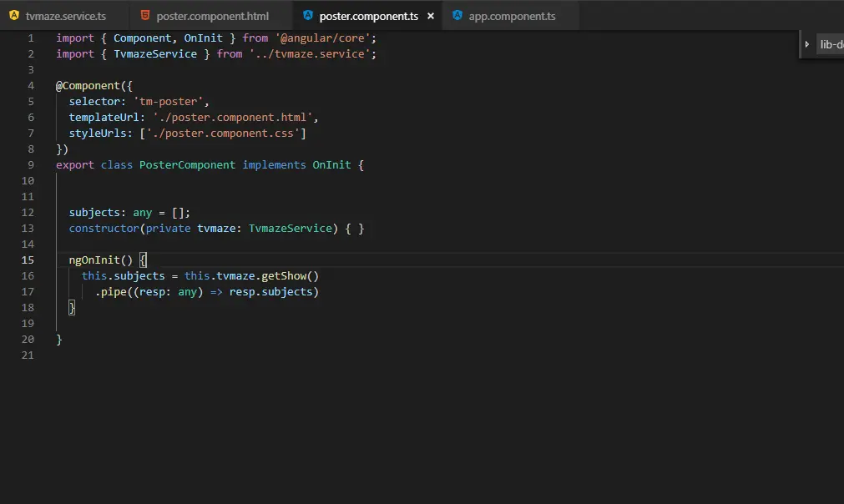Click the Angular icon on poster.component.ts tab
The width and height of the screenshot is (844, 504).
(x=308, y=16)
